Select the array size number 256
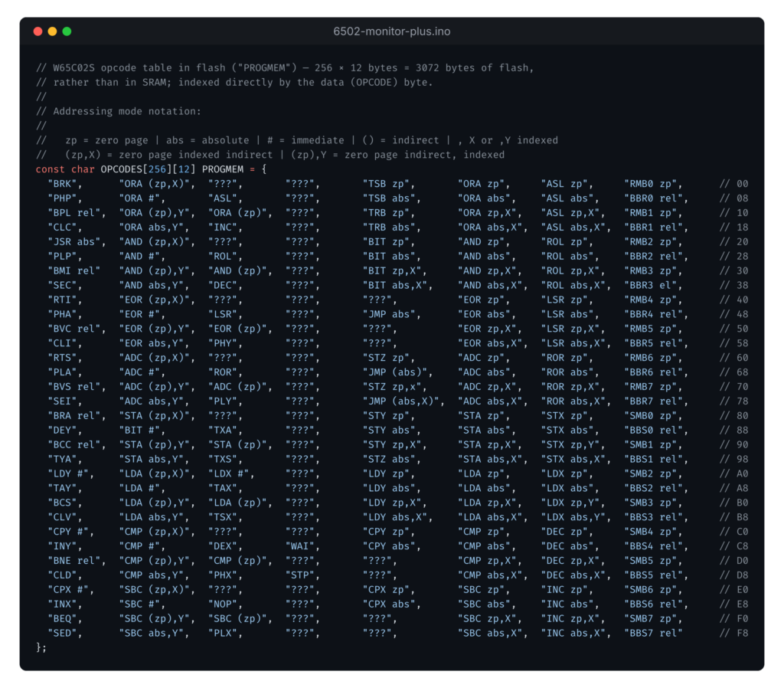Screen dimensions: 784x688 (157, 169)
